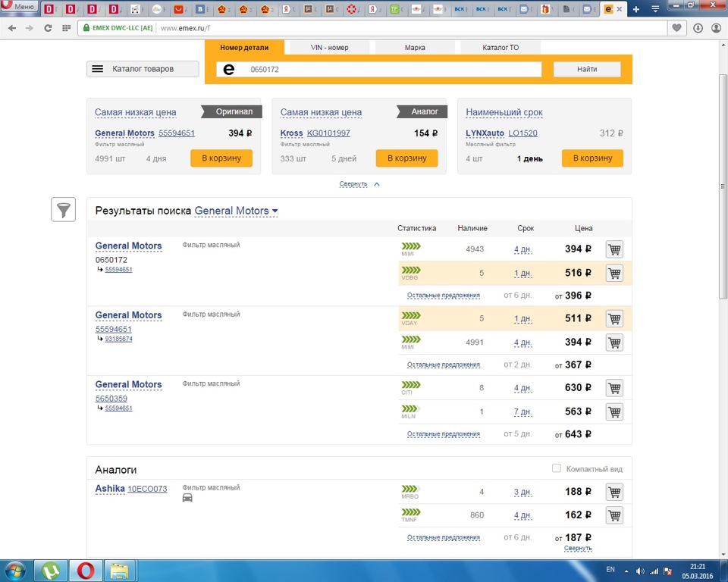Open Ashika 10ECO073 part link
The image size is (728, 582).
[147, 489]
